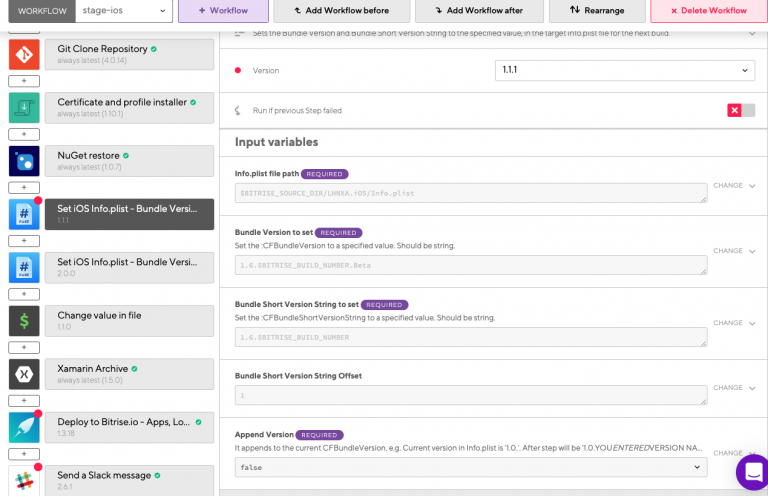
Task: Open the Append Version false dropdown
Action: click(x=470, y=467)
